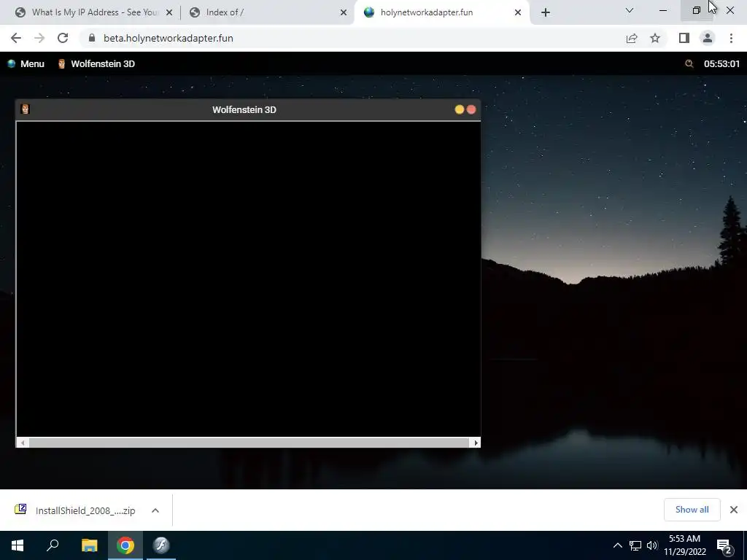
Task: Click the search magnifier next to the clock
Action: click(689, 64)
